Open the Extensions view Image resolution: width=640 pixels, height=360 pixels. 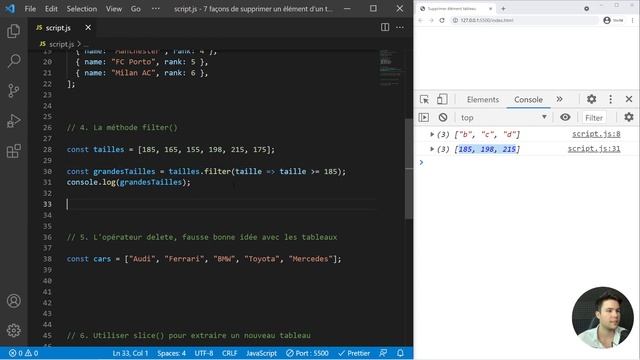coord(13,151)
